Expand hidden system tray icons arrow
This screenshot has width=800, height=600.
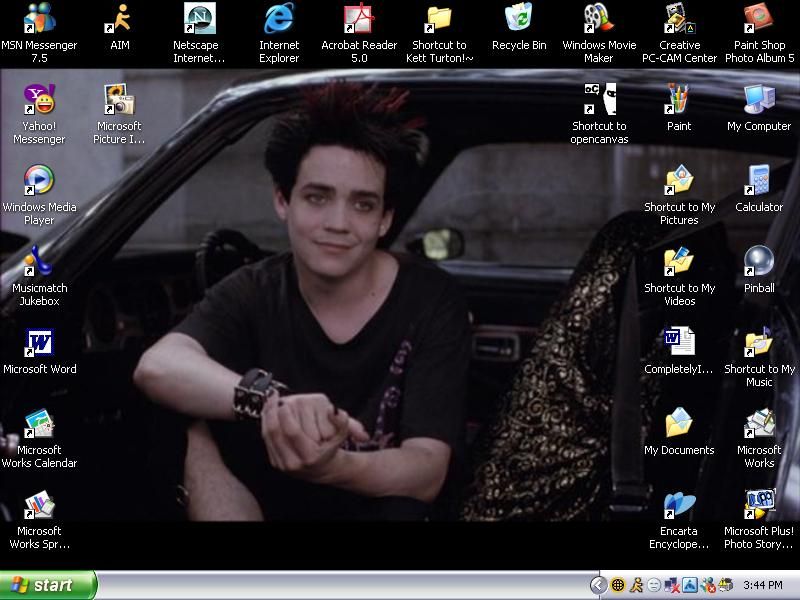click(598, 585)
